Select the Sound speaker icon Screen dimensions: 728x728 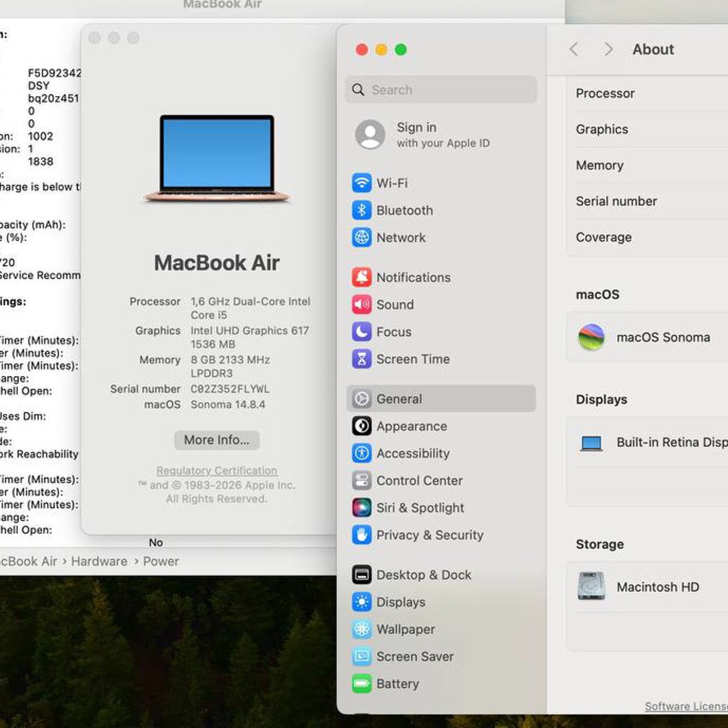click(x=361, y=304)
